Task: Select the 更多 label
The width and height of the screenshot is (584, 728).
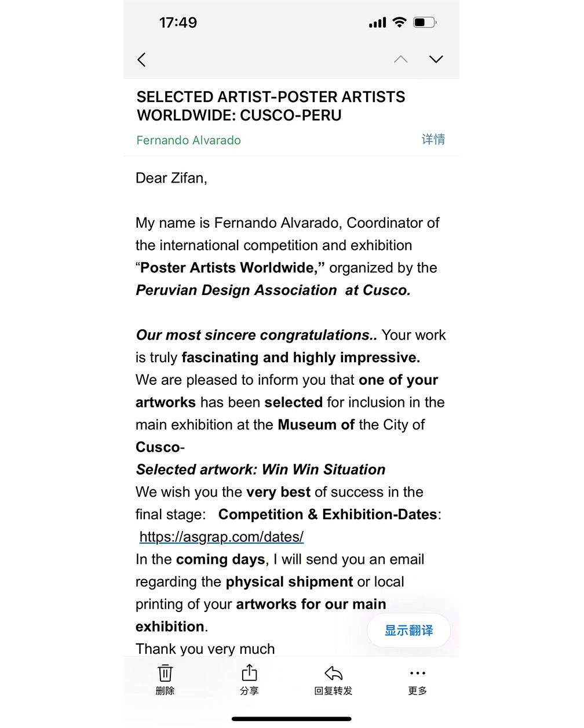Action: point(417,691)
